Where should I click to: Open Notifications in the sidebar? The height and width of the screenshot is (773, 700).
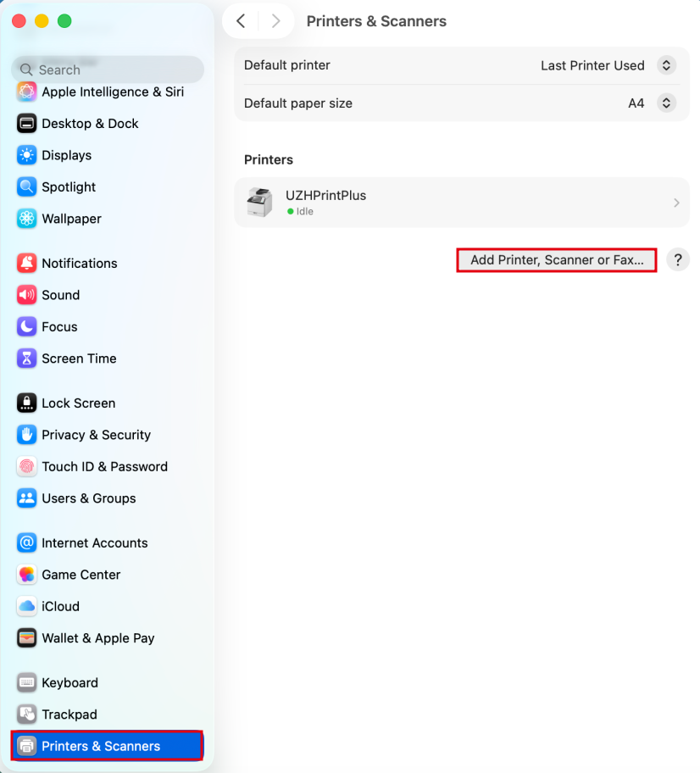[x=79, y=264]
